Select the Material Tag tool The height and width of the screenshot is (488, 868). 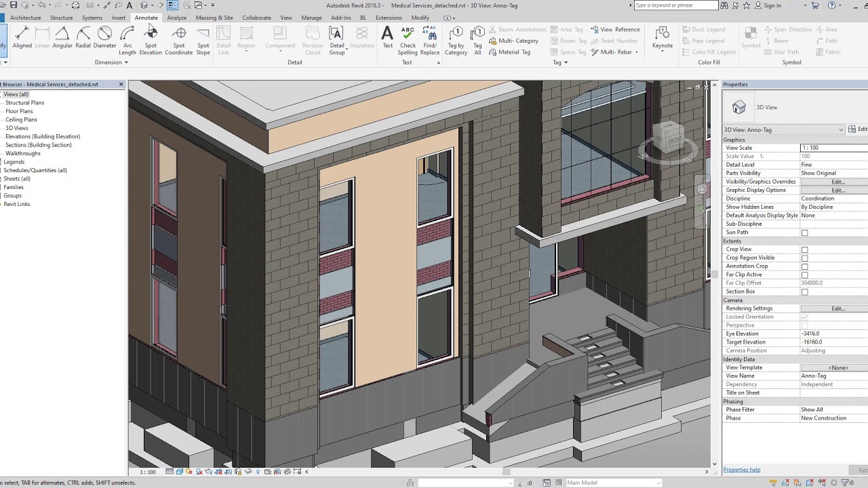[509, 52]
